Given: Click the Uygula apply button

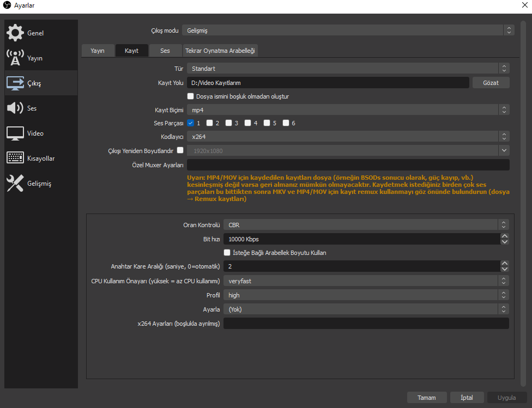Looking at the screenshot, I should click(x=506, y=398).
